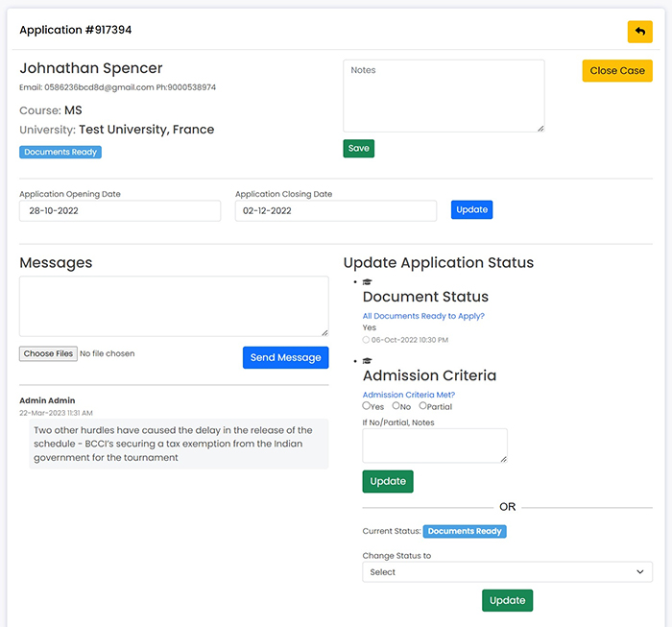The width and height of the screenshot is (672, 627).
Task: Click Update below Change Status dropdown
Action: coord(508,600)
